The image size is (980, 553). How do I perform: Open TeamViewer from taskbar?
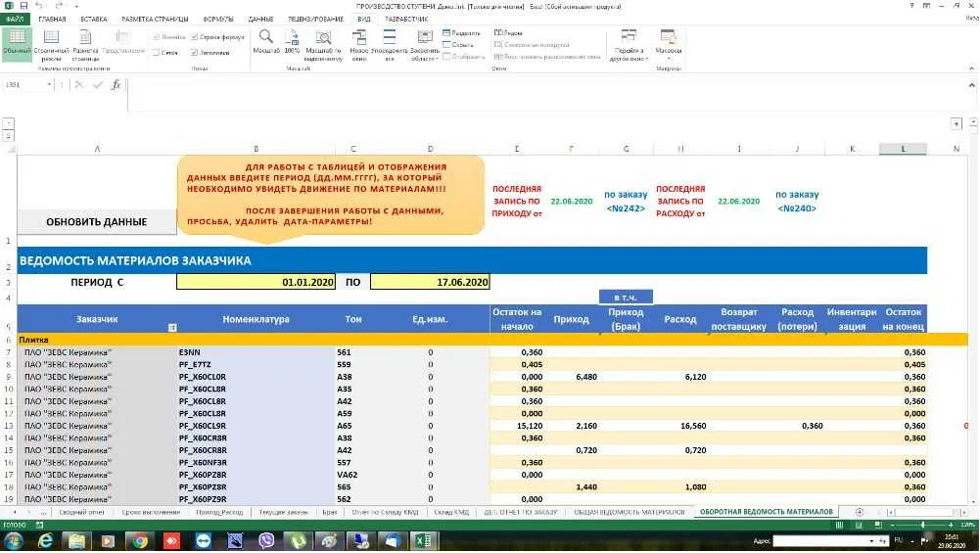click(203, 540)
